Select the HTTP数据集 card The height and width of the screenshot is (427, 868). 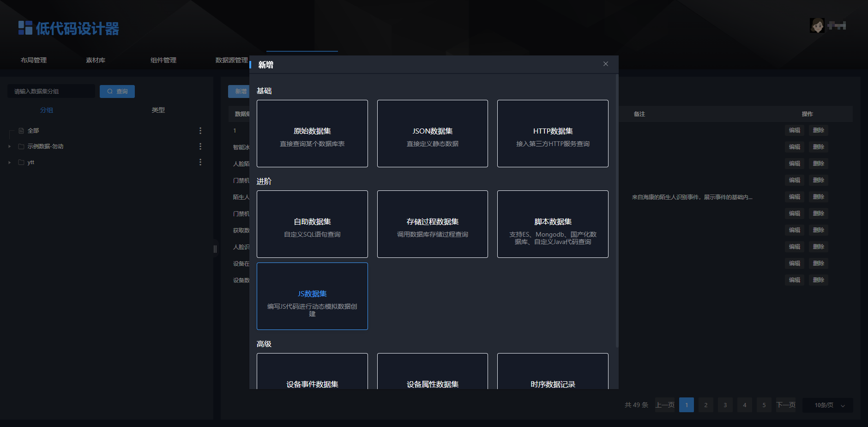pyautogui.click(x=553, y=134)
